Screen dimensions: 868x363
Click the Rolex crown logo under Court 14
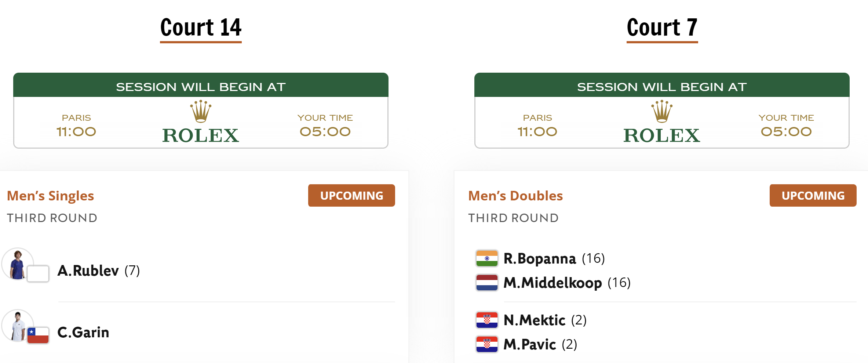pyautogui.click(x=201, y=111)
